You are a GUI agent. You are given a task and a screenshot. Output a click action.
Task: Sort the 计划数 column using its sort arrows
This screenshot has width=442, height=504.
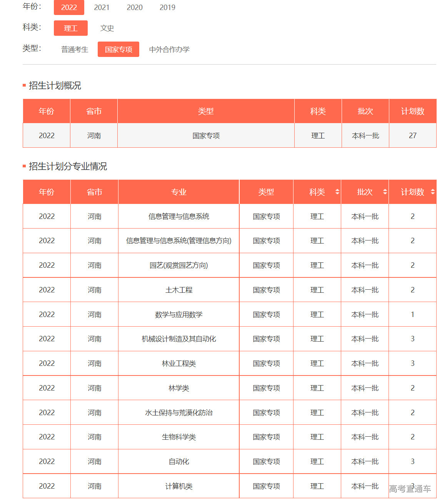pos(432,192)
